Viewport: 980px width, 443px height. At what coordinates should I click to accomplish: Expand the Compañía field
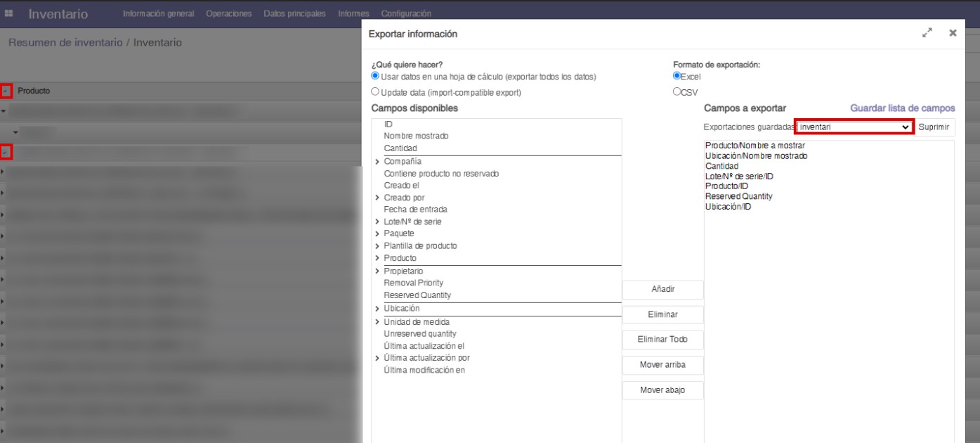pyautogui.click(x=377, y=162)
